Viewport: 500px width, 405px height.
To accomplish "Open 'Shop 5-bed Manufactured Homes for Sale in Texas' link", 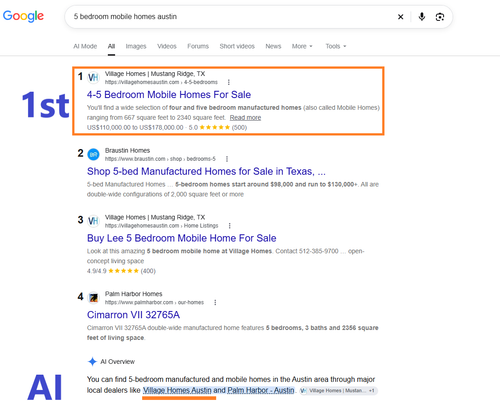I will 206,171.
